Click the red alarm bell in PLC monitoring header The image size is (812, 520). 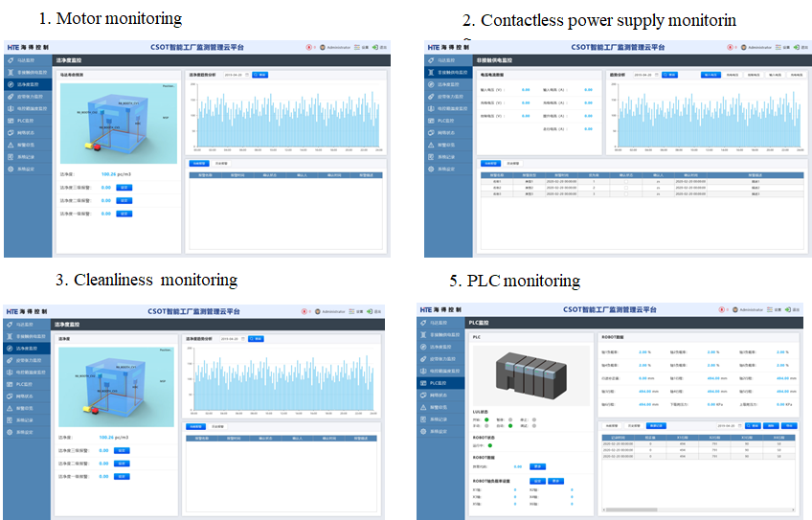click(x=721, y=310)
